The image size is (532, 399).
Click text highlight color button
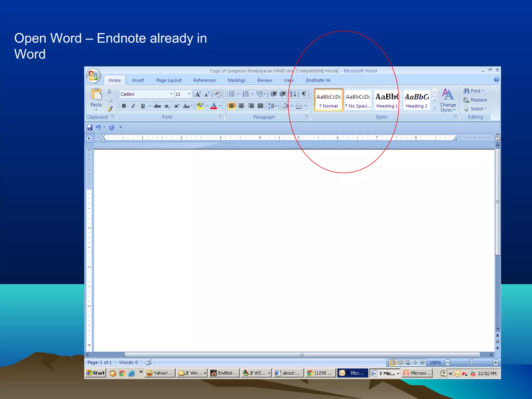200,106
